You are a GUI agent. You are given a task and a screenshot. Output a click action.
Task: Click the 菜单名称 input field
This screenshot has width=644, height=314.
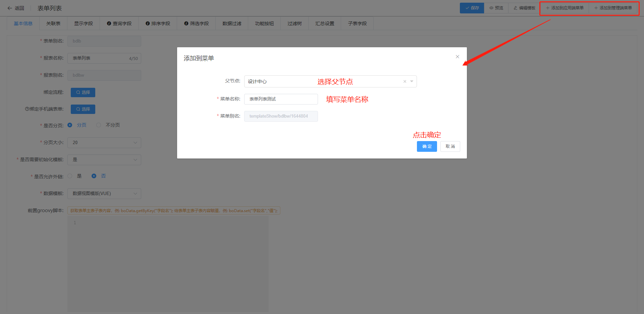click(281, 99)
